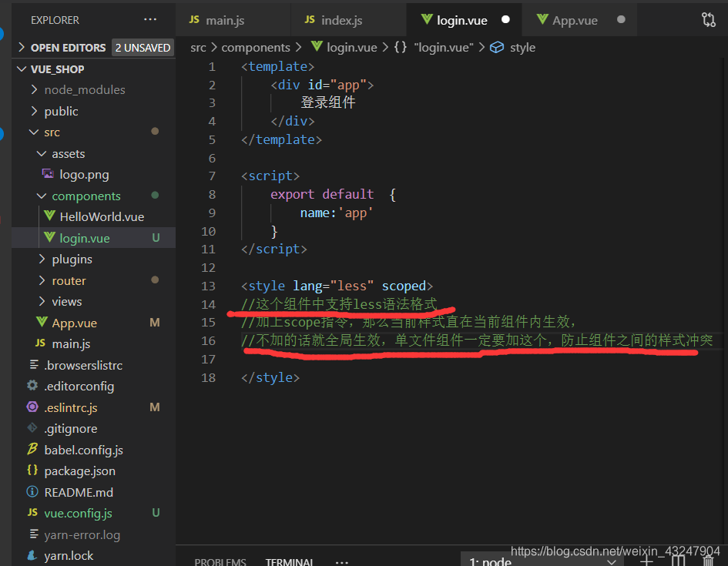Image resolution: width=728 pixels, height=566 pixels.
Task: Click the JS icon on index.js tab
Action: pyautogui.click(x=310, y=19)
